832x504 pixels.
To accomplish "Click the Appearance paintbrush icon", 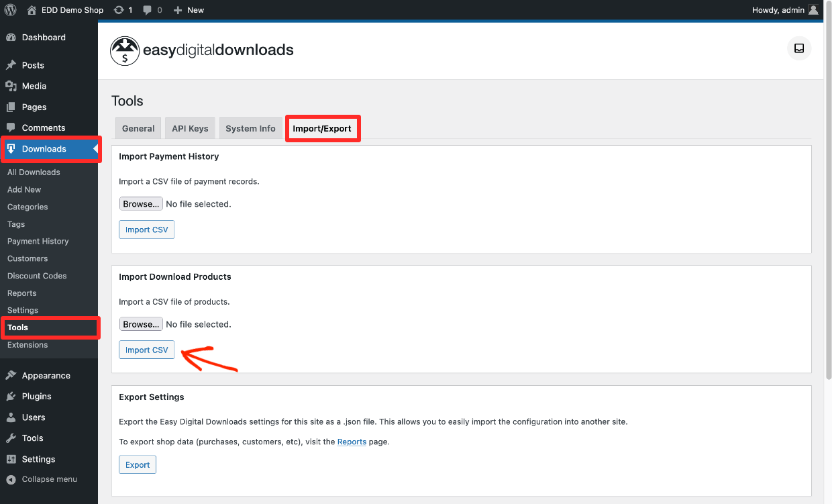I will (11, 375).
